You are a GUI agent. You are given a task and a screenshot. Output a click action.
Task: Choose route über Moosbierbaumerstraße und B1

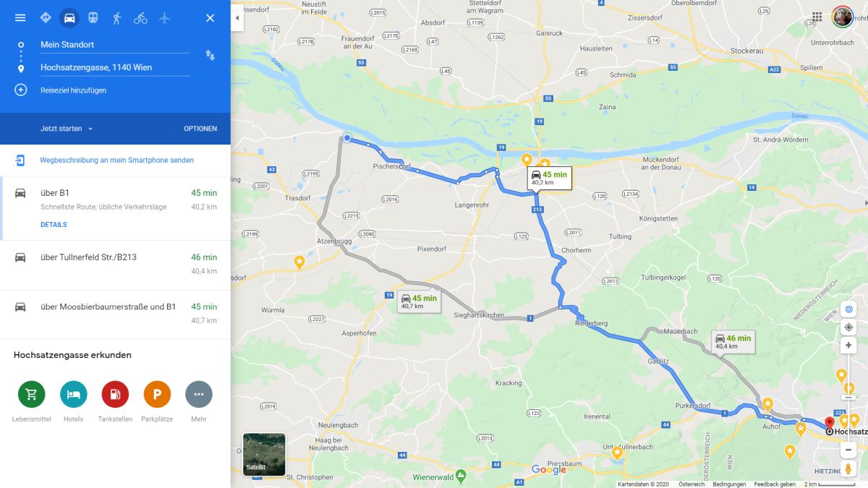115,314
